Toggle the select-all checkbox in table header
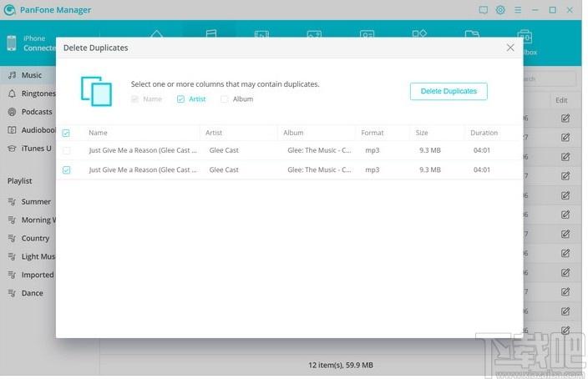Viewport: 588px width, 379px height. [x=66, y=133]
